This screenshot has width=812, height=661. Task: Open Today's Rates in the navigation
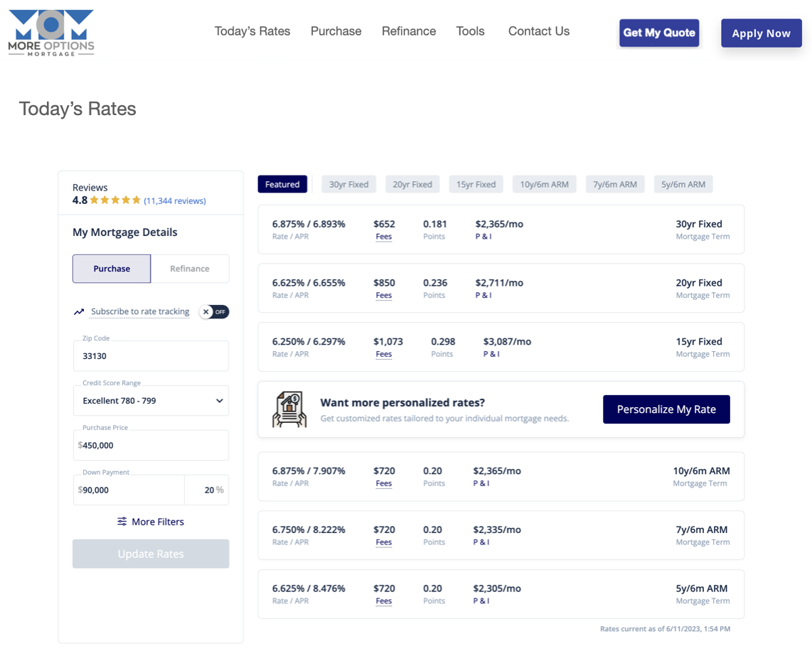(252, 31)
